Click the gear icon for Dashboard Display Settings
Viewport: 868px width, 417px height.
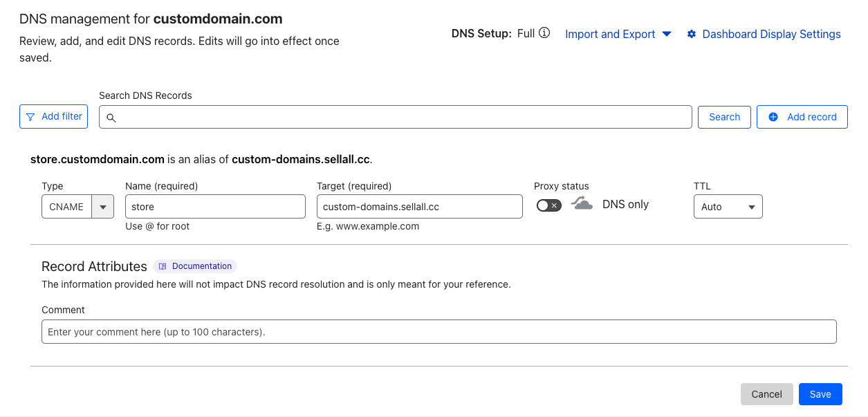[691, 34]
